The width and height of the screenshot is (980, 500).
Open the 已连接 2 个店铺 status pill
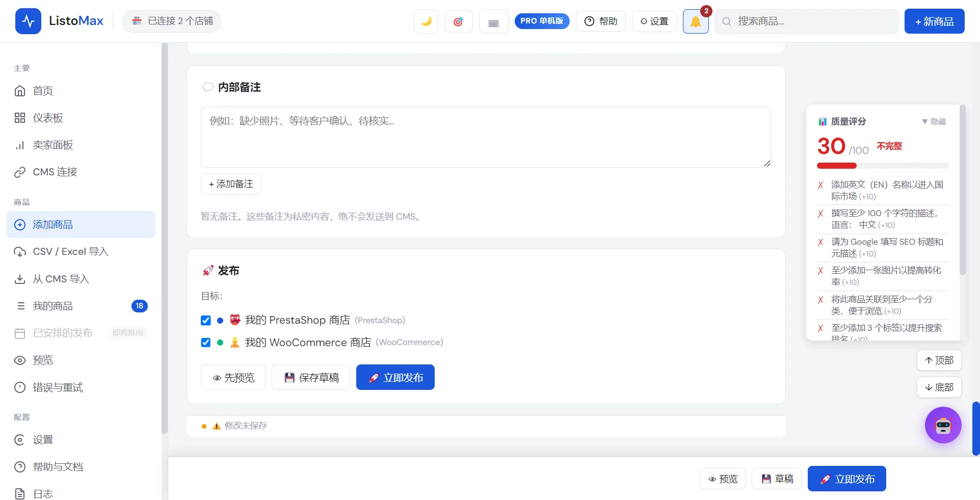pos(172,21)
